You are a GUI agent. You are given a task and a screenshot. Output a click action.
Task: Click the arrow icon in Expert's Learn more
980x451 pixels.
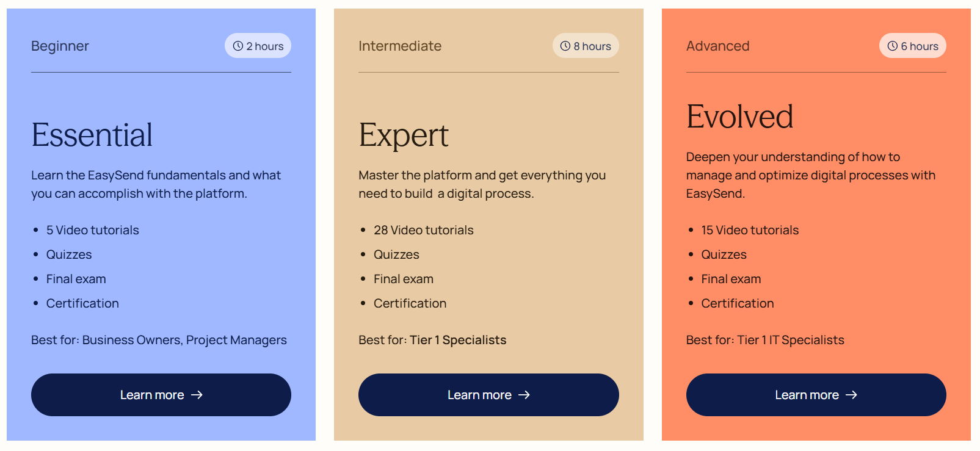tap(524, 395)
